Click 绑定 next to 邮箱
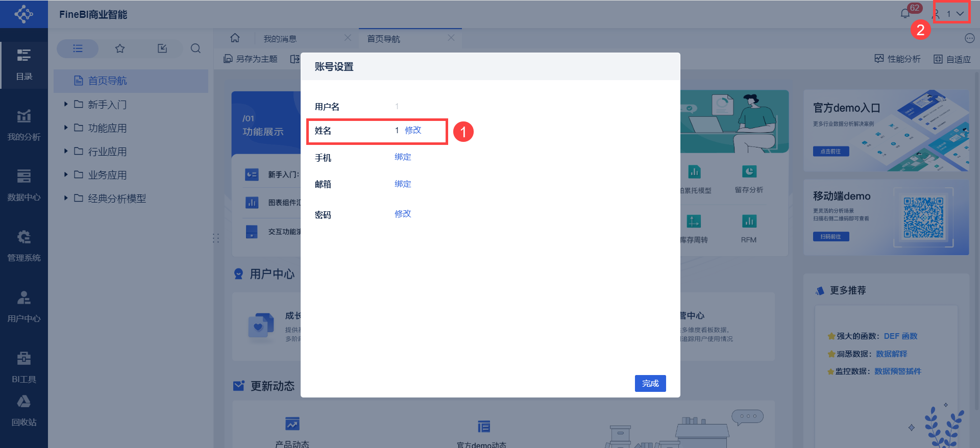This screenshot has width=980, height=448. (x=403, y=184)
